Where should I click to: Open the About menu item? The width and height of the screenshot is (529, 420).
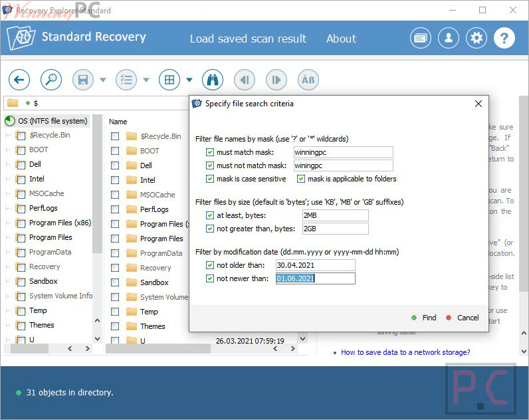coord(341,39)
